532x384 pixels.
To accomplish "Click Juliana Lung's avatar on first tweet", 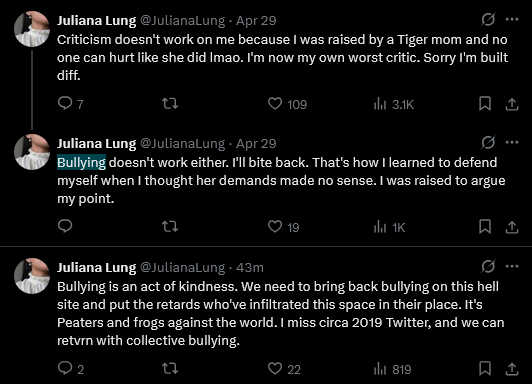I will tap(32, 29).
